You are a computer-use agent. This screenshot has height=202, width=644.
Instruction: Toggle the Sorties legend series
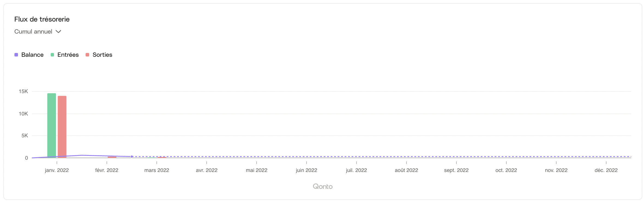click(x=102, y=55)
